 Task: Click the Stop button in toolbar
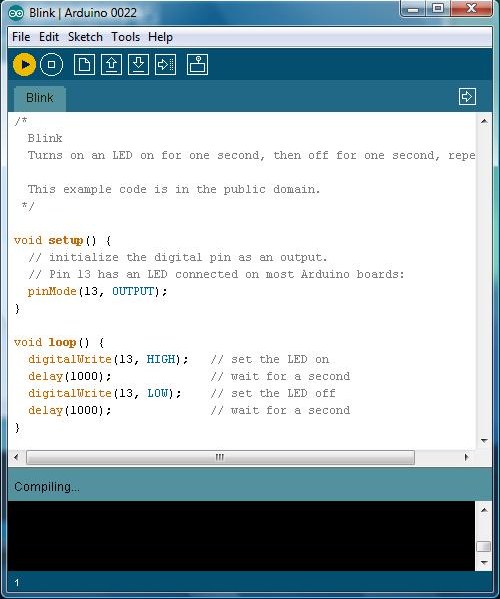pos(51,65)
